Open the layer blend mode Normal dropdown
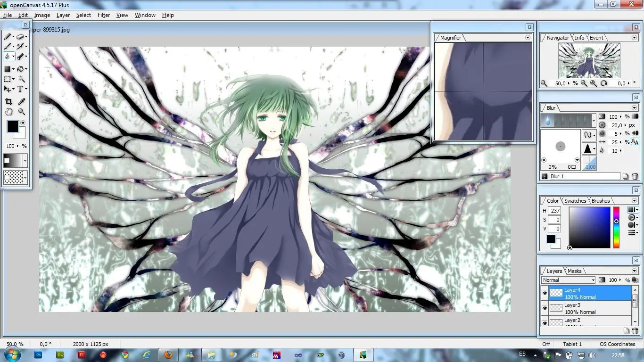The image size is (644, 362). coord(568,280)
